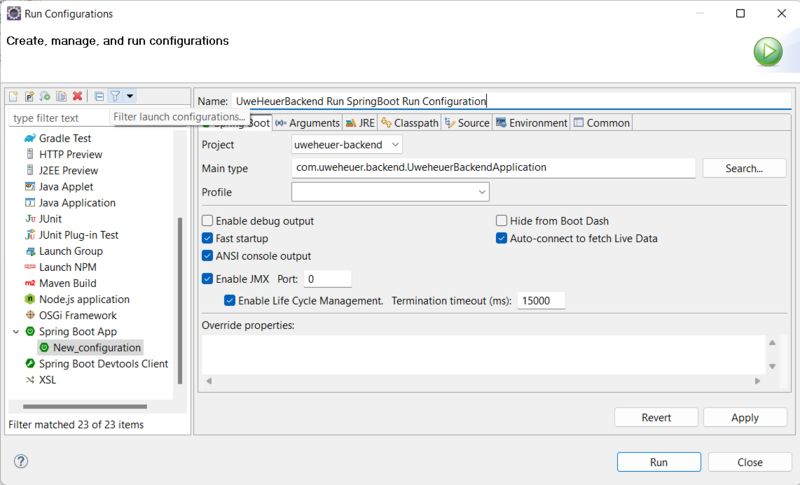
Task: Uncheck the Fast startup option
Action: (208, 239)
